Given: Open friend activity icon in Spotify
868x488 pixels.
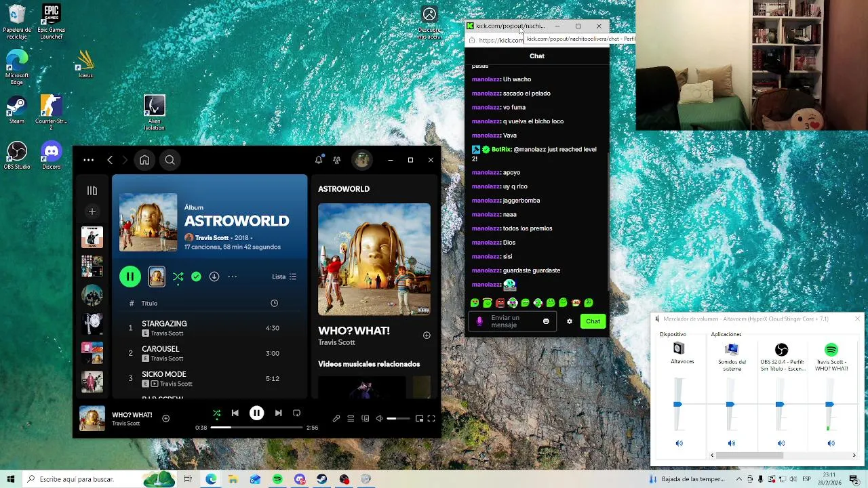Looking at the screenshot, I should [x=337, y=160].
